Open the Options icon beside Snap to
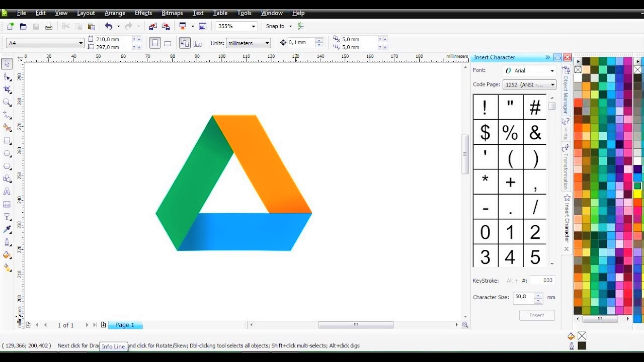The height and width of the screenshot is (362, 644). 301,26
